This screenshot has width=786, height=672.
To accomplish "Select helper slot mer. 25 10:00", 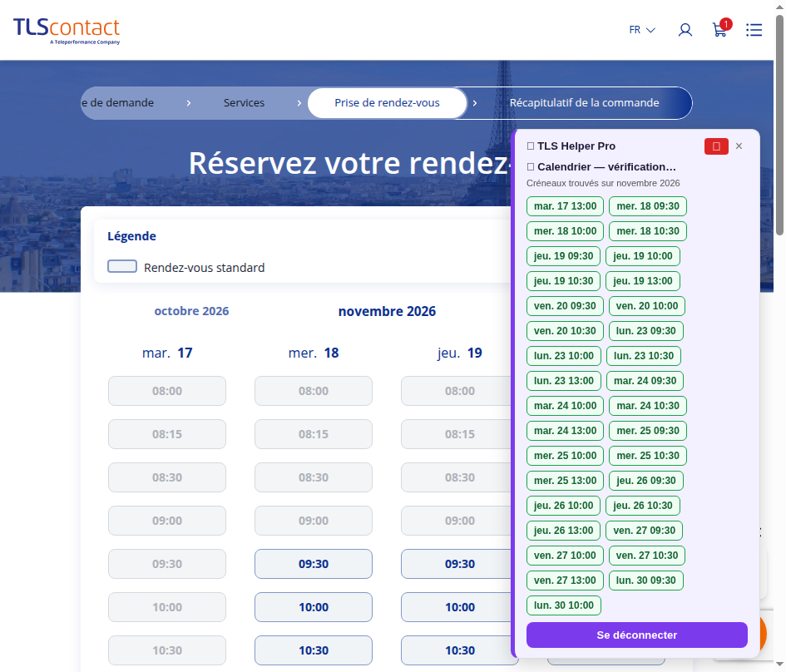I will (565, 456).
